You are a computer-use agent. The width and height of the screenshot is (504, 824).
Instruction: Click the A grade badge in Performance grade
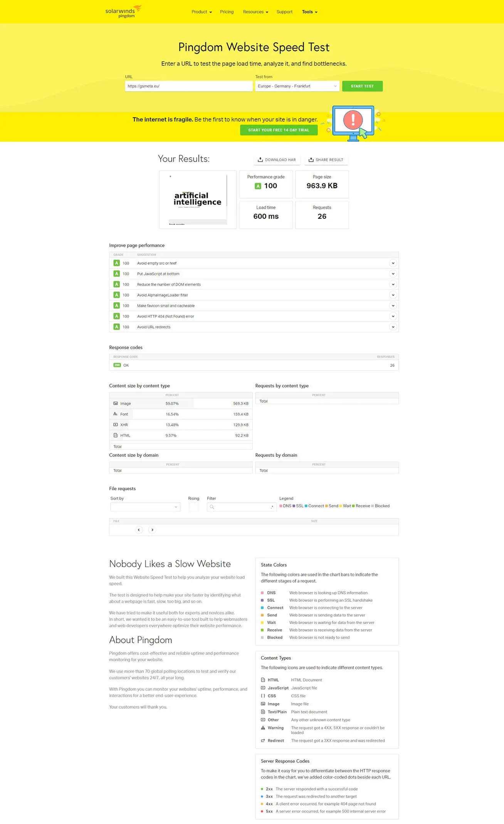click(x=258, y=186)
